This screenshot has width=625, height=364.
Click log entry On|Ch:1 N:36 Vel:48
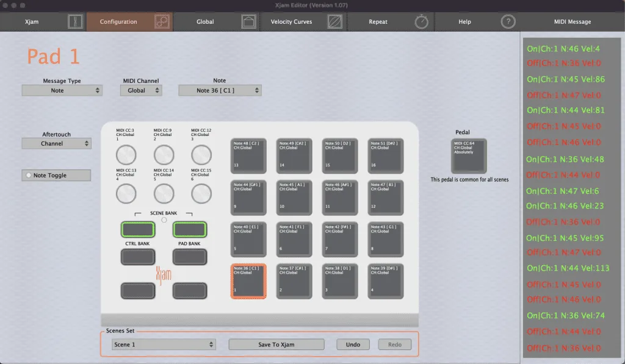click(565, 159)
